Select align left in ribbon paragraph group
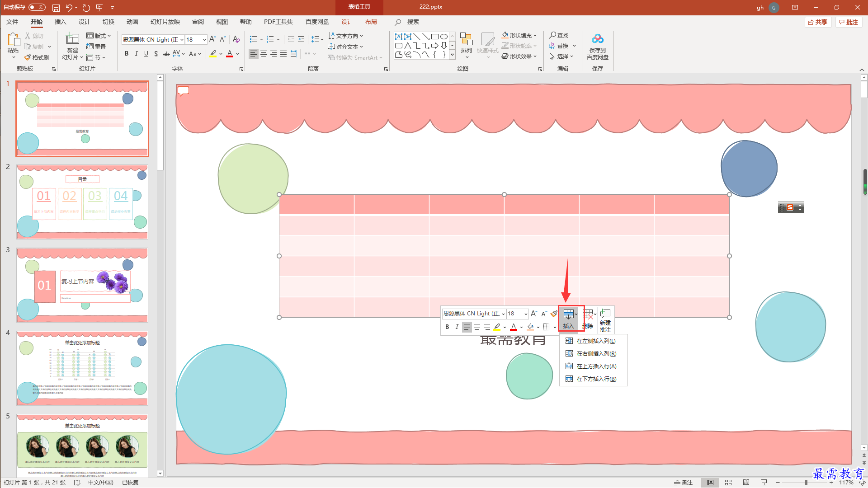868x488 pixels. click(x=254, y=54)
